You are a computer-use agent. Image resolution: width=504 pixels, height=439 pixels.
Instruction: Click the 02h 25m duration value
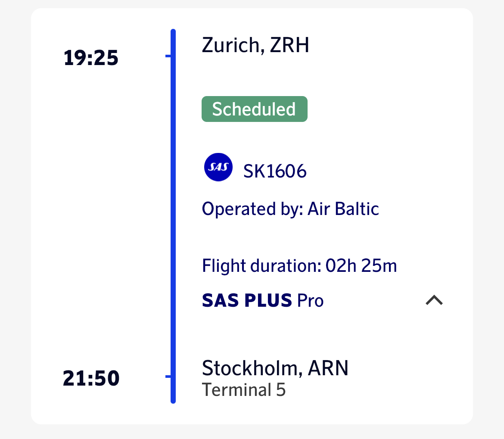click(x=361, y=266)
